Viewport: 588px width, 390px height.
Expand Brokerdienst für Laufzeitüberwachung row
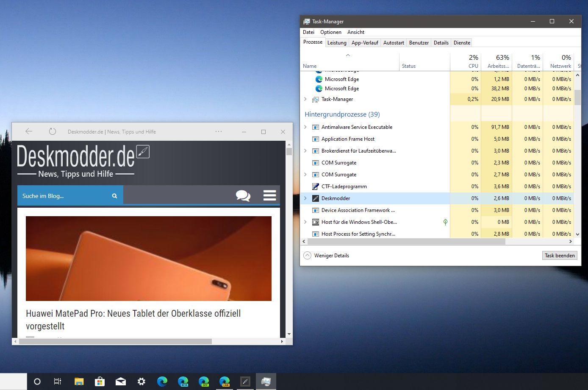point(305,151)
